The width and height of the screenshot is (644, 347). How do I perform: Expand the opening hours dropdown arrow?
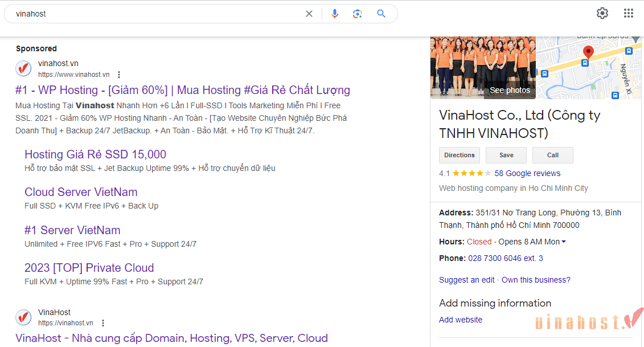pyautogui.click(x=564, y=242)
